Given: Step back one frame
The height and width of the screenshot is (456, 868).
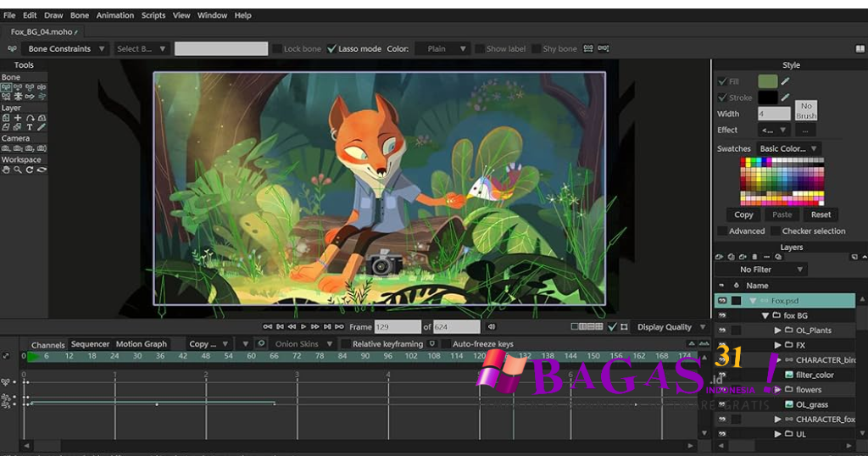Looking at the screenshot, I should 292,326.
